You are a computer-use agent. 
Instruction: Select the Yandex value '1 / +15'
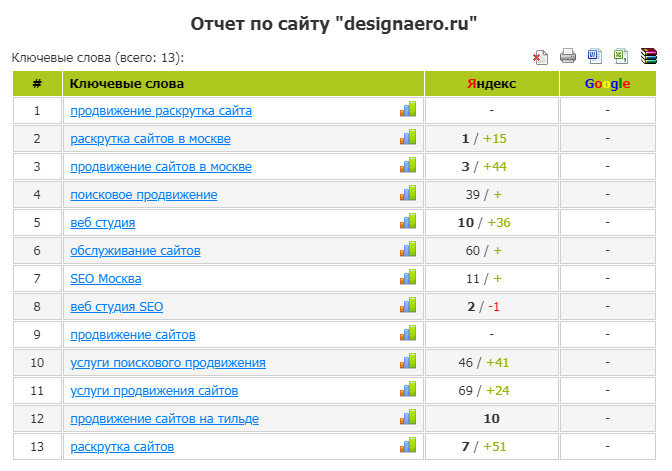point(484,139)
